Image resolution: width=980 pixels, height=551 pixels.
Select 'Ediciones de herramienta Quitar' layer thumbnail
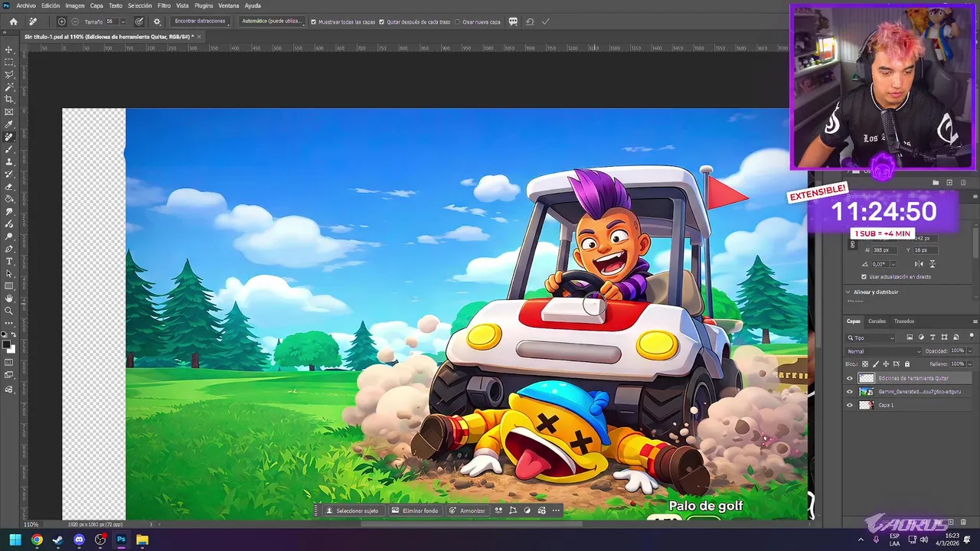[866, 378]
